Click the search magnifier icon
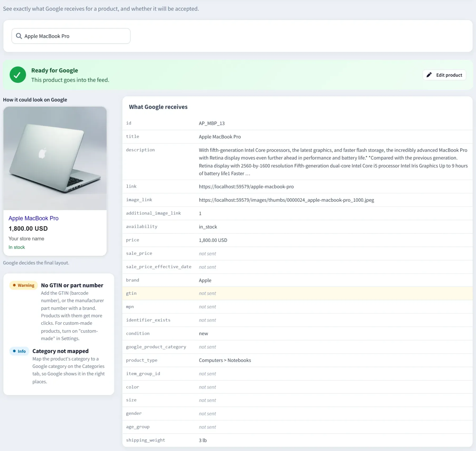 pyautogui.click(x=19, y=36)
